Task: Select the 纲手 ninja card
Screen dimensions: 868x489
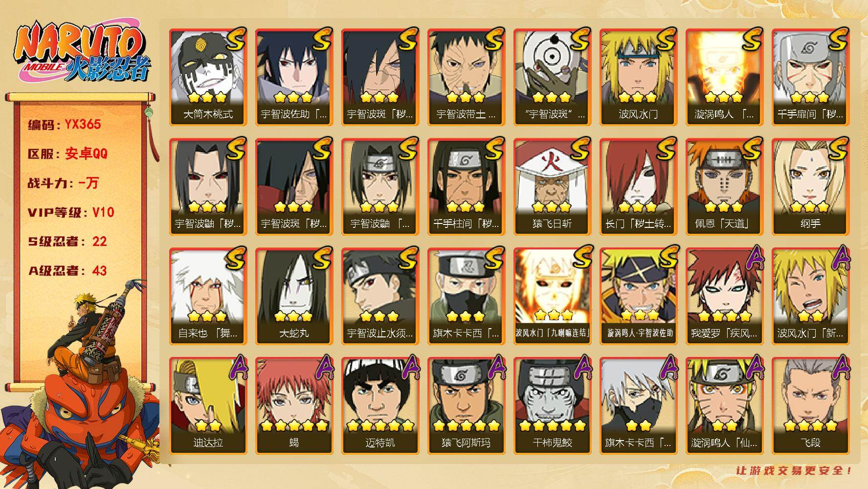Action: coord(810,187)
